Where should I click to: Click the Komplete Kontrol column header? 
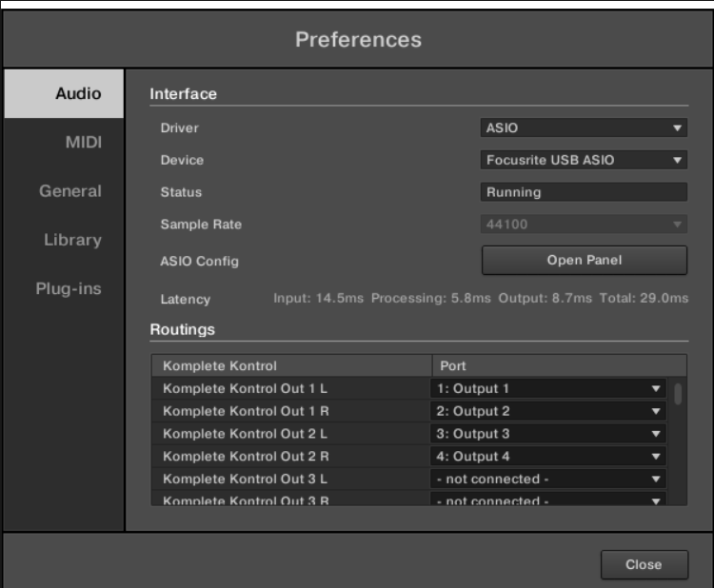pyautogui.click(x=291, y=366)
